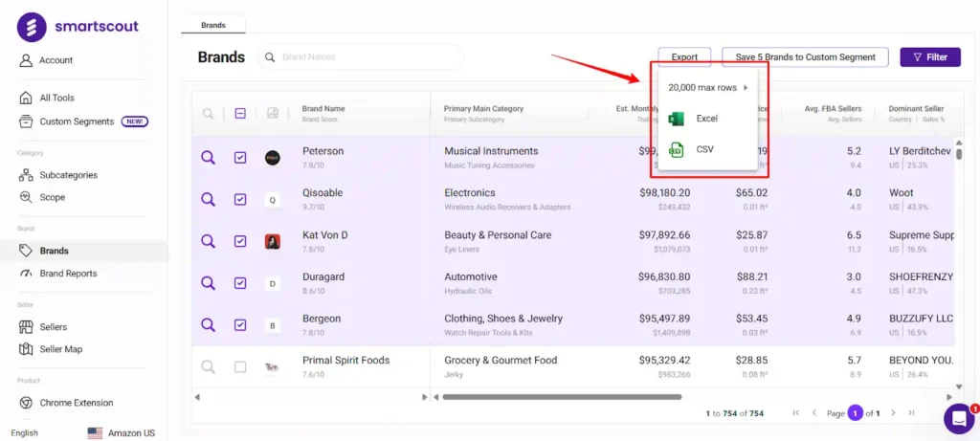This screenshot has height=441, width=980.
Task: Toggle the select-all header checkbox
Action: click(240, 113)
